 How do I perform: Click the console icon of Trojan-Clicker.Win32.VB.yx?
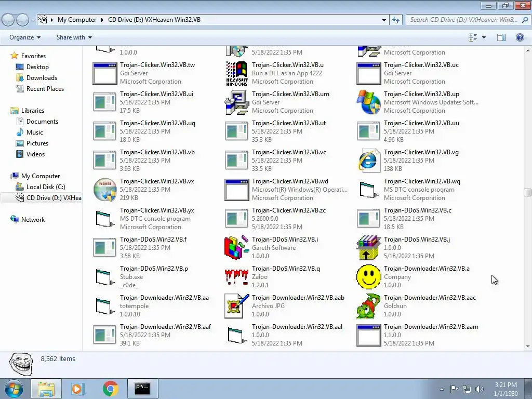[105, 219]
